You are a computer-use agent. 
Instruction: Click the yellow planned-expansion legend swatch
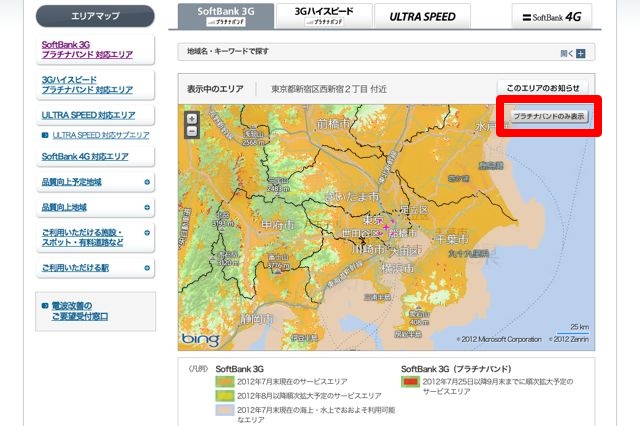click(x=224, y=395)
